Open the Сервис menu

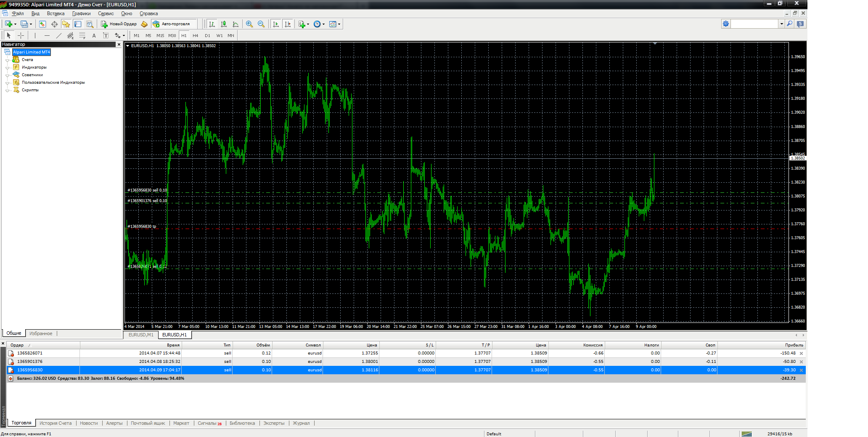click(106, 13)
